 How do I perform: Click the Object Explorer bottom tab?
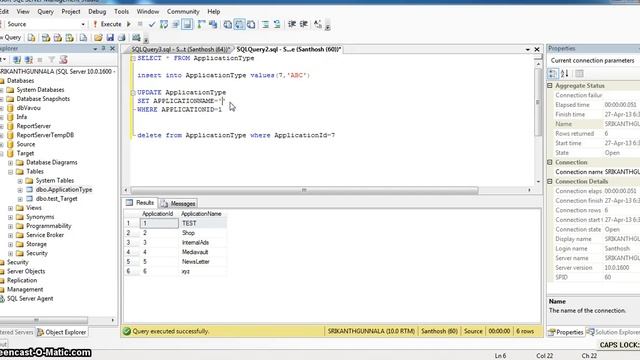pyautogui.click(x=62, y=332)
